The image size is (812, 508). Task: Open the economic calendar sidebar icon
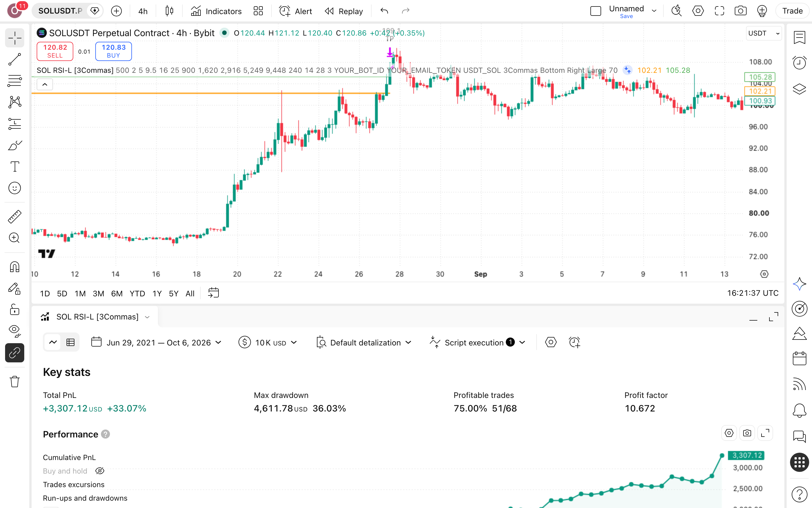(x=799, y=358)
